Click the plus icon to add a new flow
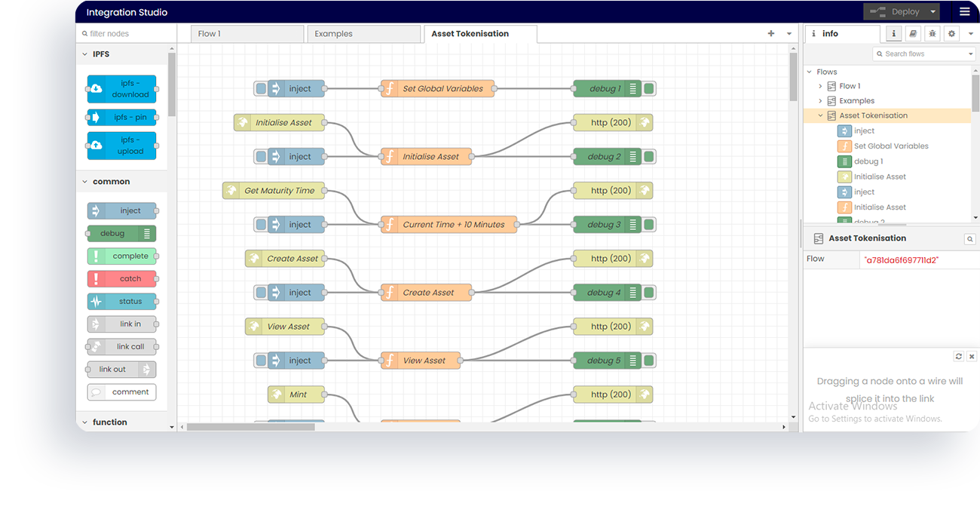 point(770,33)
